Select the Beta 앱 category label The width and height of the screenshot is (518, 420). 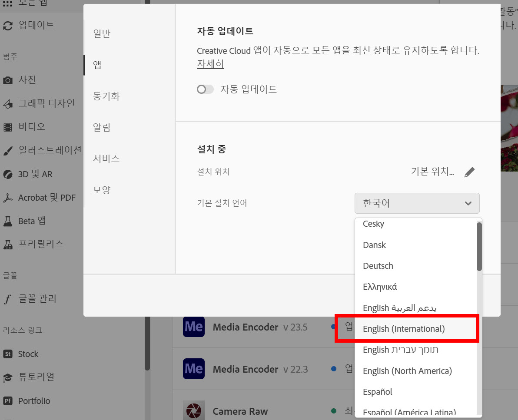tap(32, 221)
